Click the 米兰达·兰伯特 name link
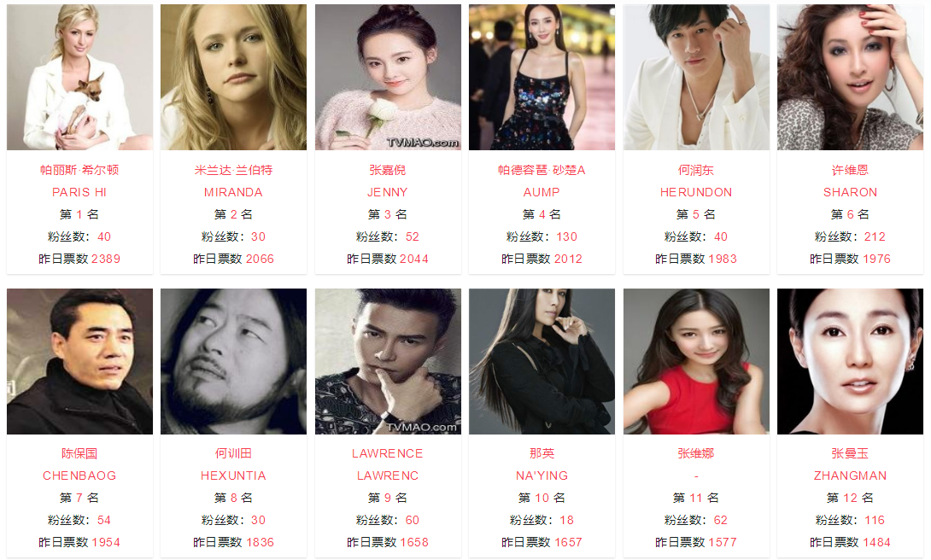 (x=233, y=170)
